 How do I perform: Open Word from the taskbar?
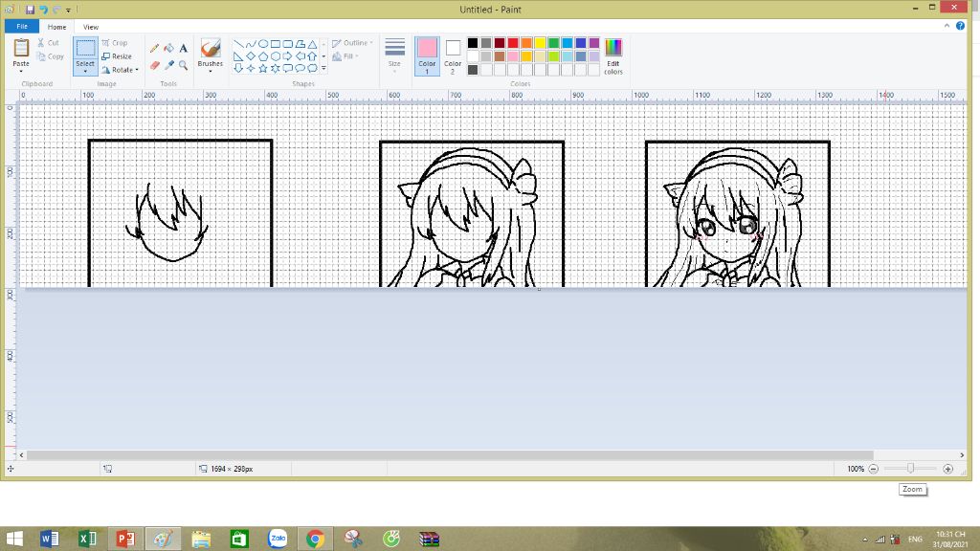tap(49, 539)
